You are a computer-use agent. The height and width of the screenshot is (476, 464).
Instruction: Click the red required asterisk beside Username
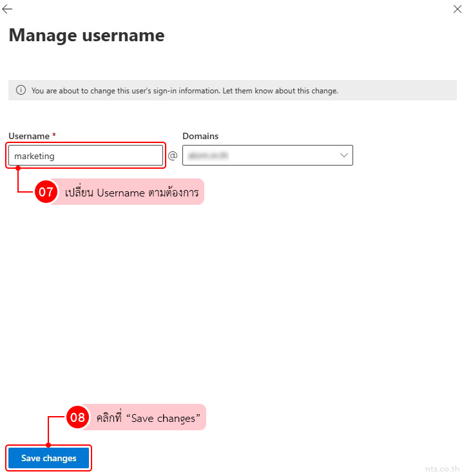pos(54,136)
